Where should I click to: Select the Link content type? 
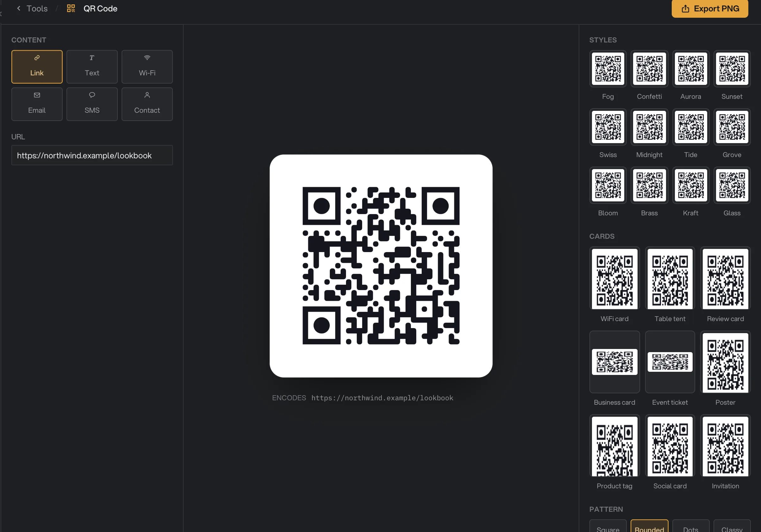click(x=37, y=66)
